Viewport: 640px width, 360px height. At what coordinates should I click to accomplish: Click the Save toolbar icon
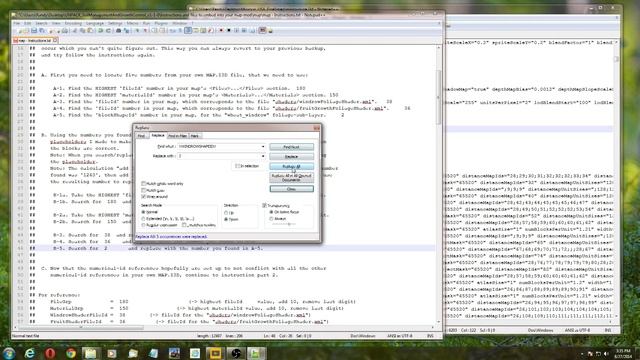point(34,31)
